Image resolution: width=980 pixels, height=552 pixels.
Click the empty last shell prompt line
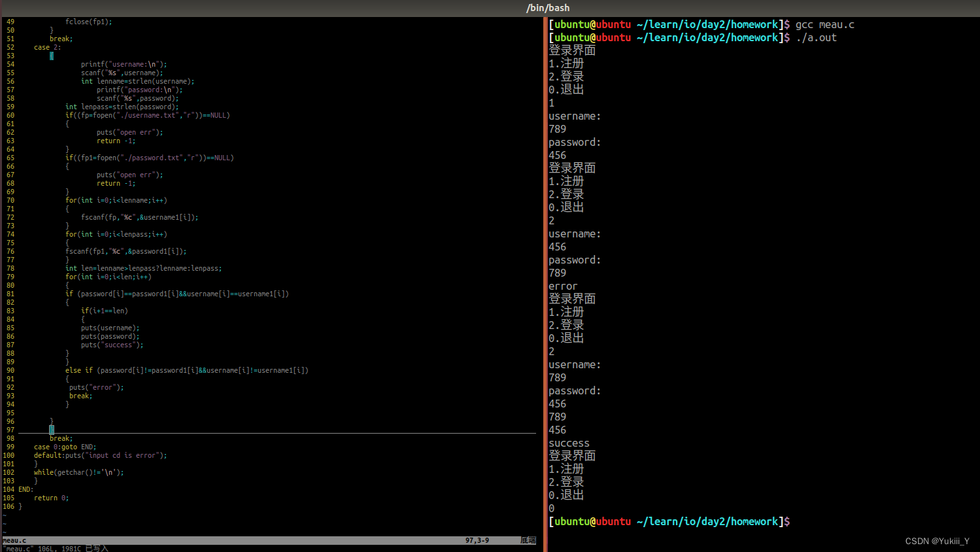pyautogui.click(x=669, y=522)
